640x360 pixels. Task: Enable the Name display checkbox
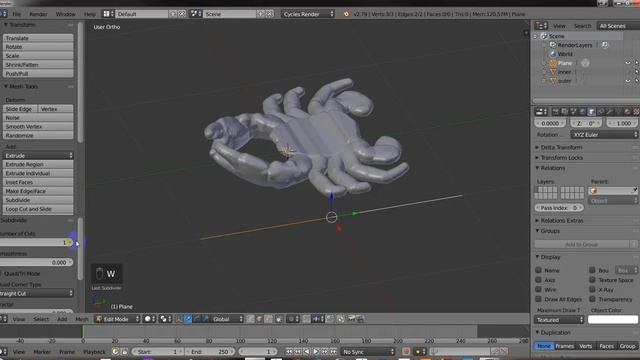(x=538, y=270)
